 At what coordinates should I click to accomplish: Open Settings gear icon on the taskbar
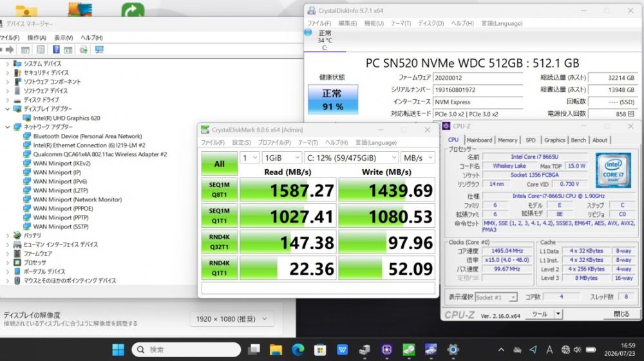(x=453, y=349)
